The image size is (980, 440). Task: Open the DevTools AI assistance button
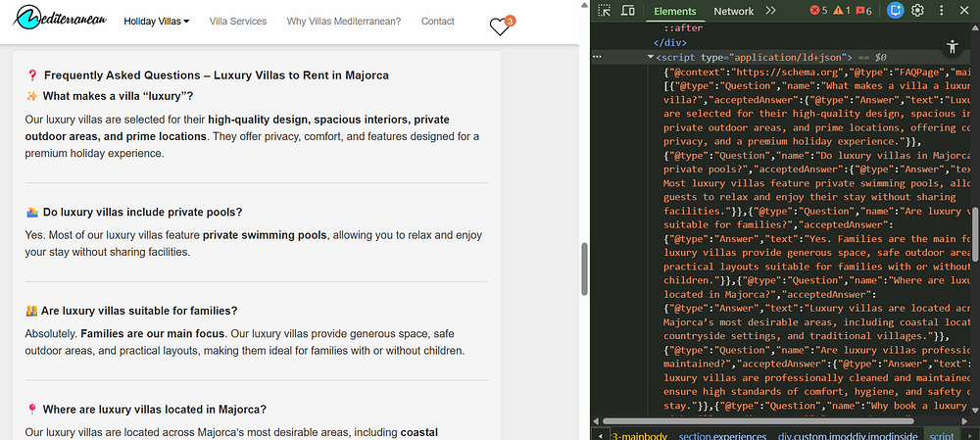click(894, 11)
